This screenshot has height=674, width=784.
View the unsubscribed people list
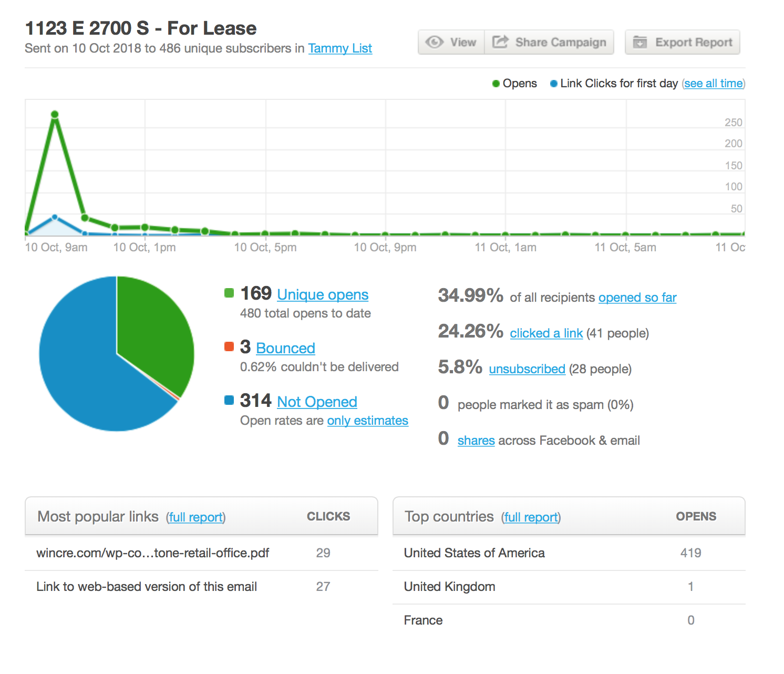(x=527, y=369)
